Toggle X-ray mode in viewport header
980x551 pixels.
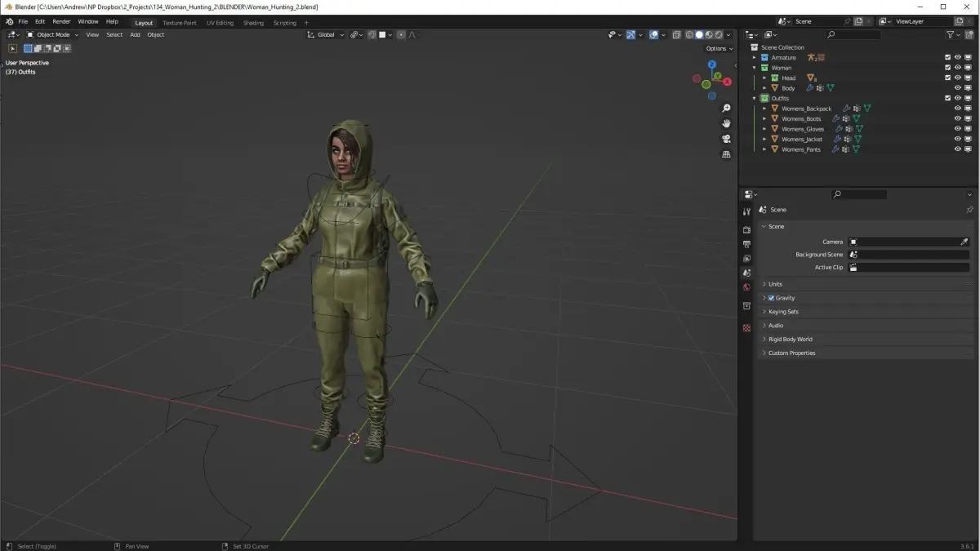676,35
